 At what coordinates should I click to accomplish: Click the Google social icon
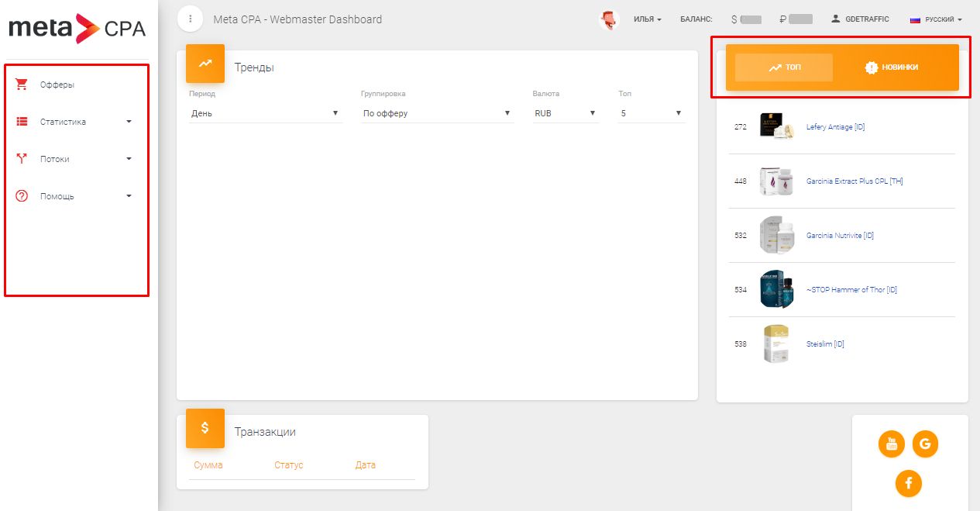tap(925, 444)
